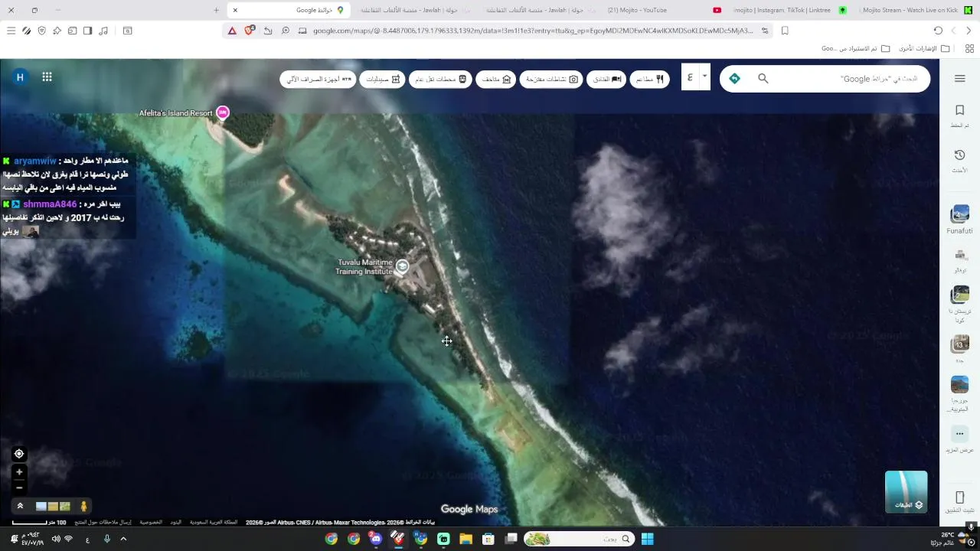The image size is (980, 551).
Task: Open the other bookmarks folder
Action: (x=924, y=48)
